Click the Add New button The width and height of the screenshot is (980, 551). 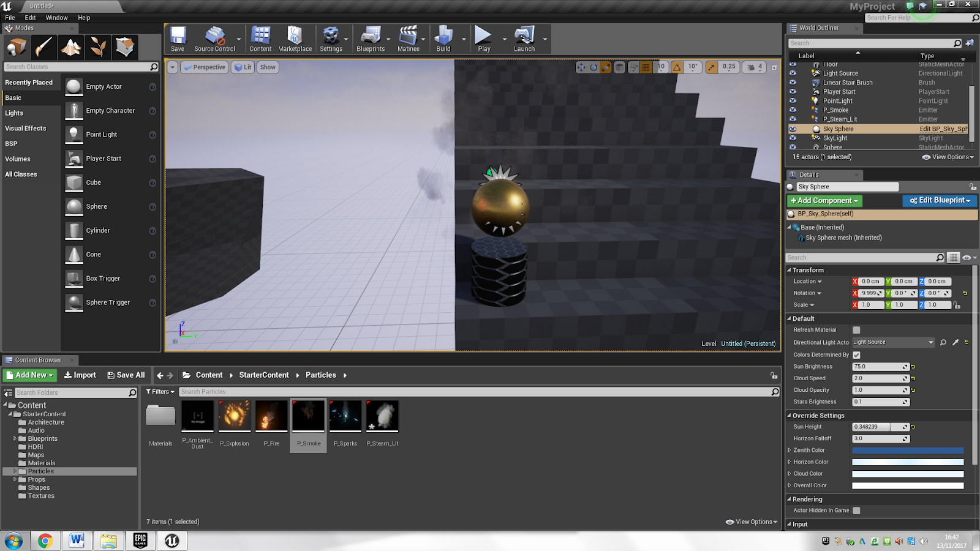[x=30, y=375]
